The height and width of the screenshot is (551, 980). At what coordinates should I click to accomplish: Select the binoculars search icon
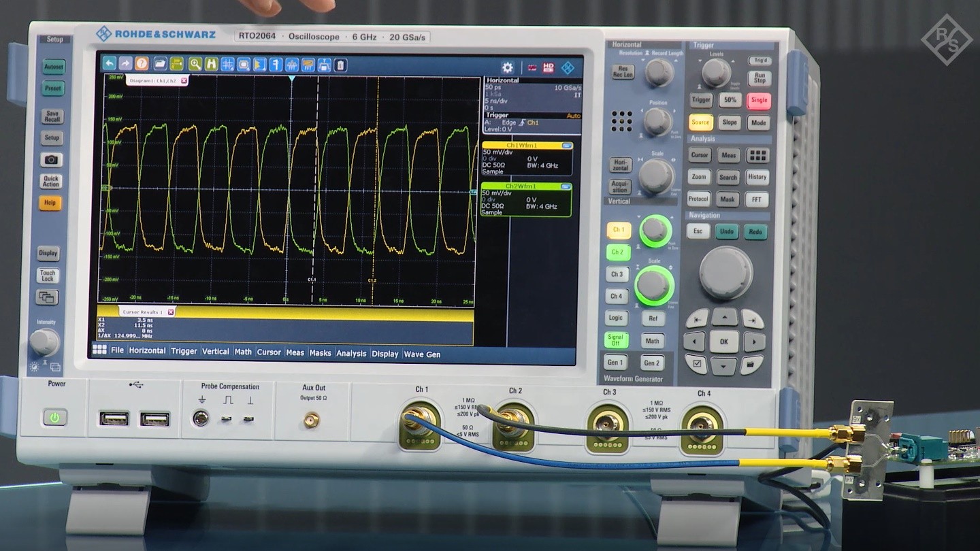coord(212,64)
